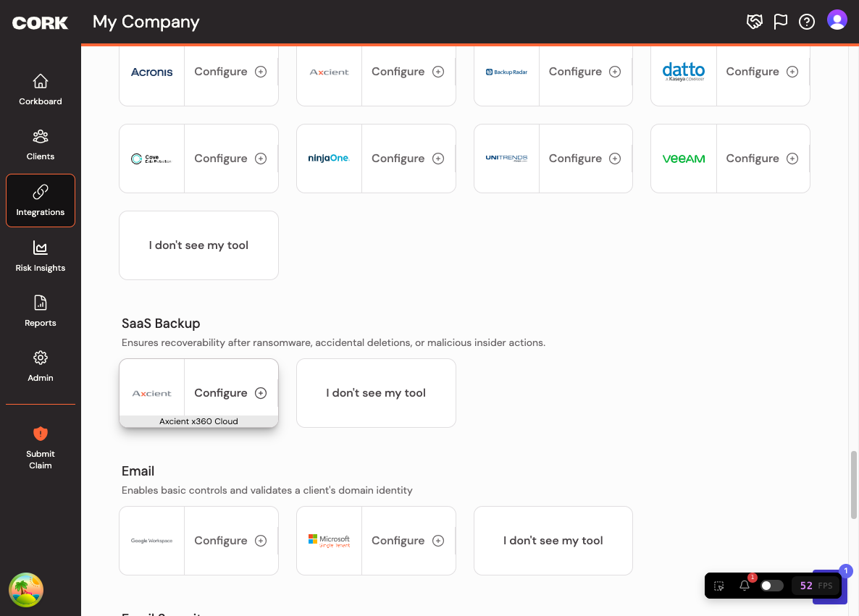The image size is (859, 616).
Task: Click the Acronis logo tile
Action: pyautogui.click(x=152, y=72)
